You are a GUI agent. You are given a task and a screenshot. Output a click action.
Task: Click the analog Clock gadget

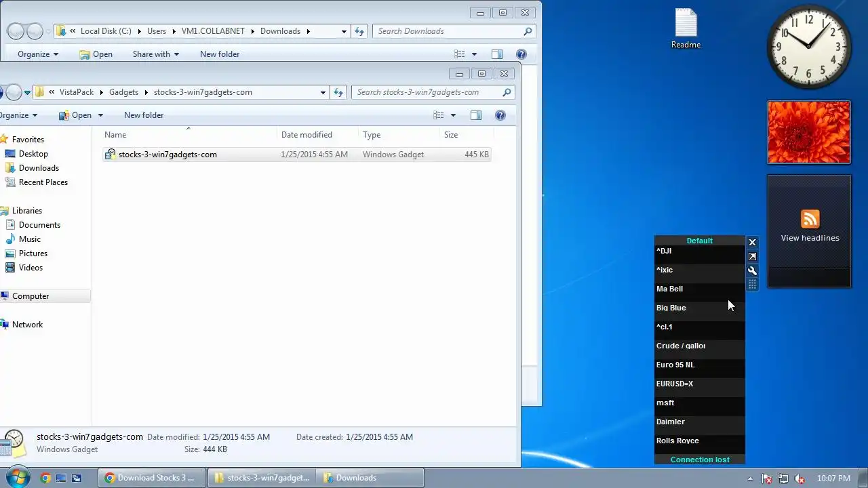(809, 47)
